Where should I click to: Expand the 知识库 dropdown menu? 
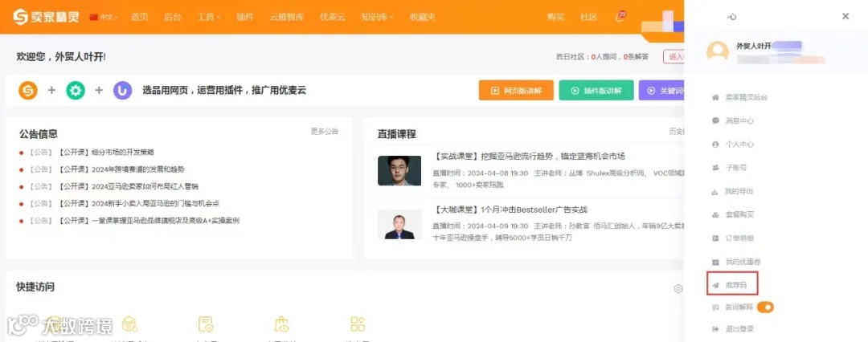(378, 17)
